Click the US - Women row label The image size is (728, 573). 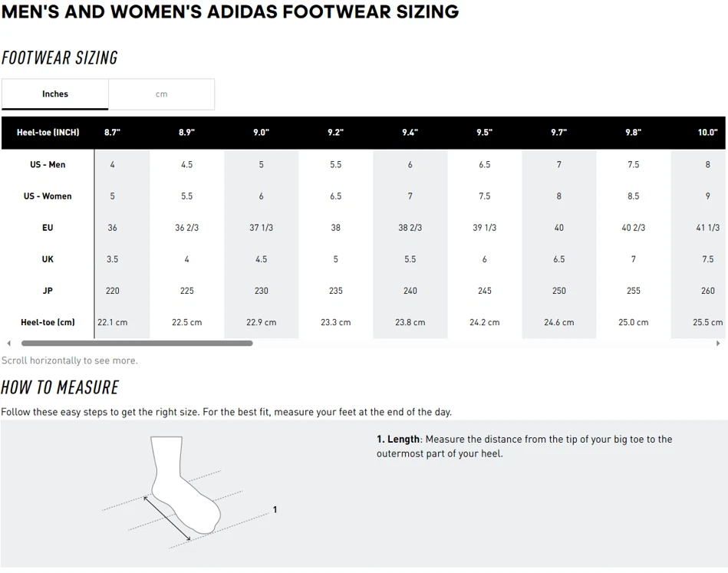click(x=48, y=196)
